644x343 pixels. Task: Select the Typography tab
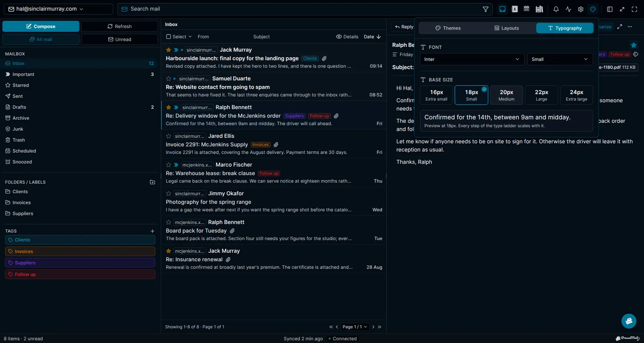[x=565, y=28]
